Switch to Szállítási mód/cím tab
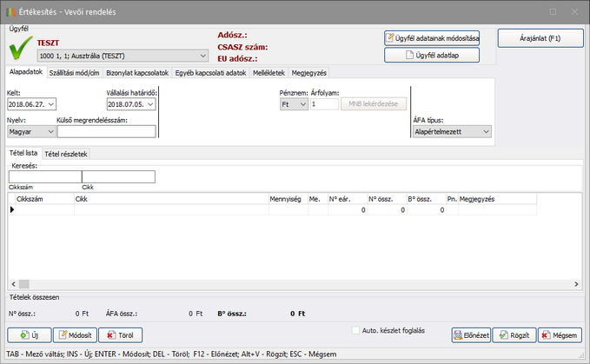Image resolution: width=590 pixels, height=364 pixels. 75,73
